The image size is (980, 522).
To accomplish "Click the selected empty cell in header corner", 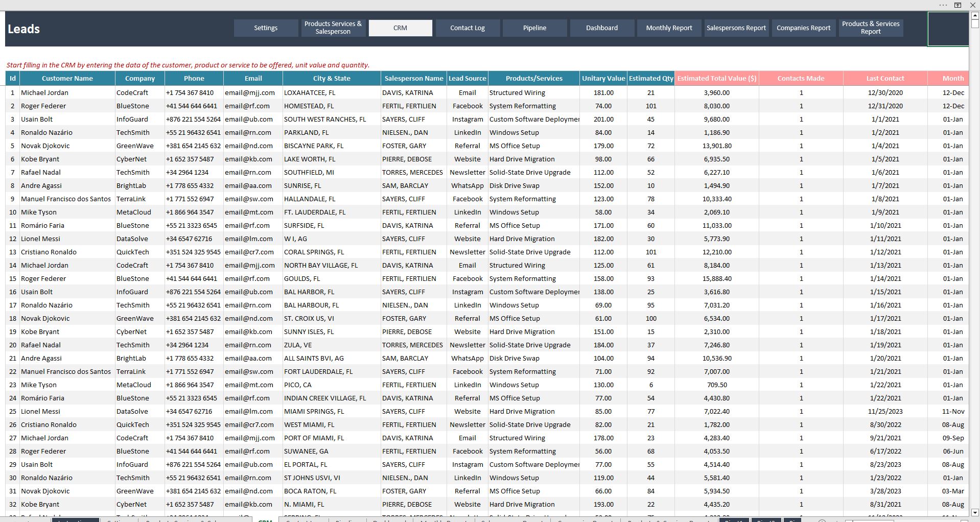I will [948, 29].
